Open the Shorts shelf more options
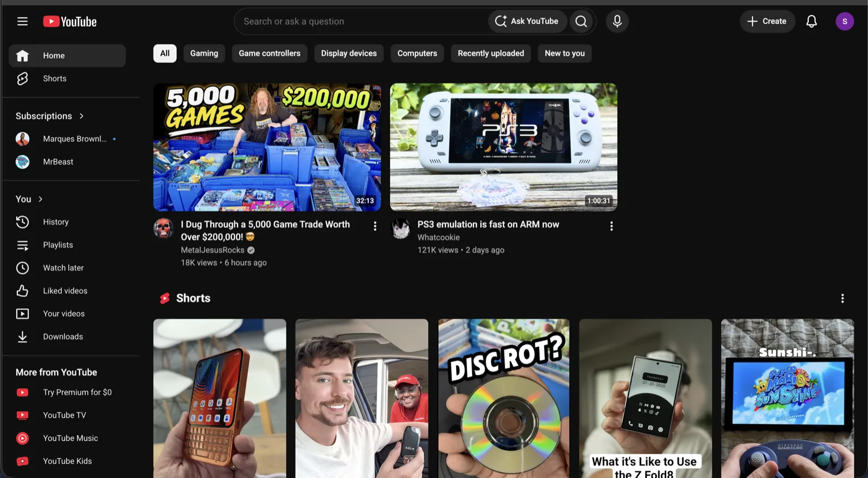The image size is (868, 478). click(x=843, y=298)
